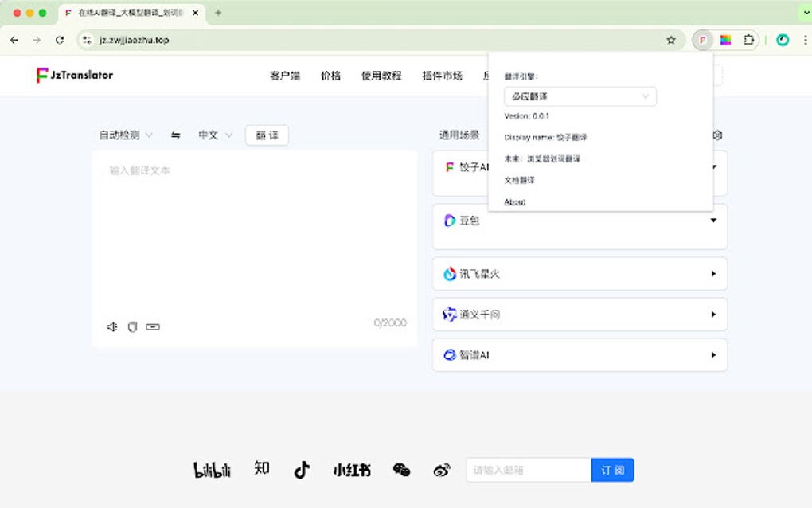Image resolution: width=812 pixels, height=508 pixels.
Task: Click the 0/2000 character counter
Action: coord(390,322)
